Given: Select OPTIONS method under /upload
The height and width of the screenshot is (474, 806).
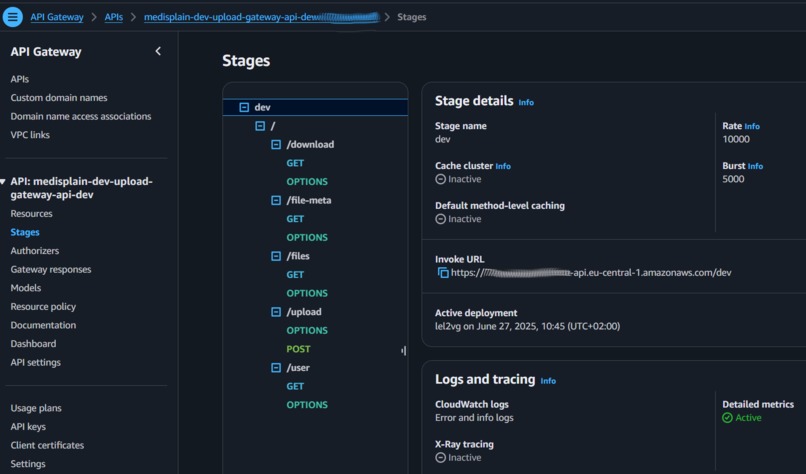Looking at the screenshot, I should pos(307,331).
